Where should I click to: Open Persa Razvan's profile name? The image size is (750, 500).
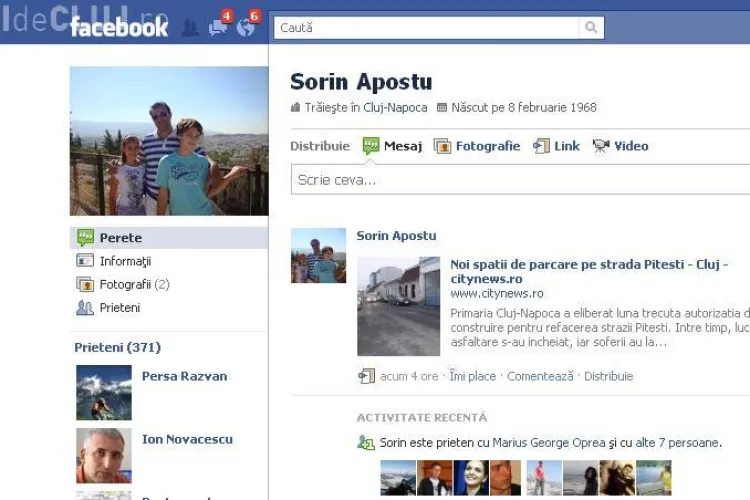tap(185, 376)
